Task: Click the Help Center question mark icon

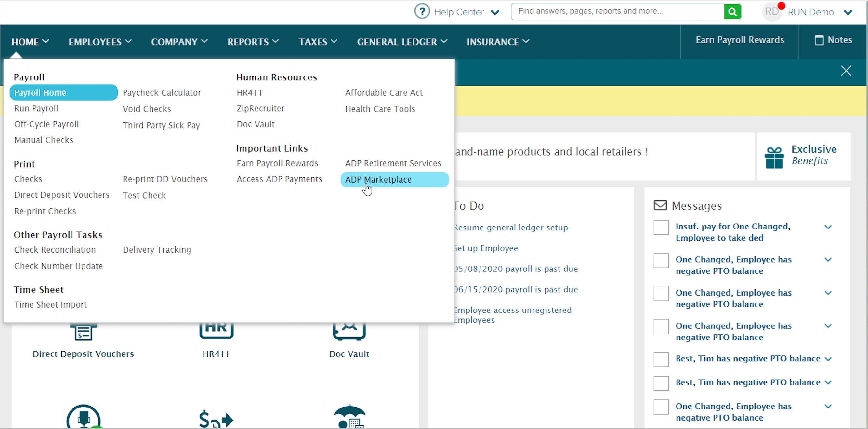Action: tap(422, 11)
